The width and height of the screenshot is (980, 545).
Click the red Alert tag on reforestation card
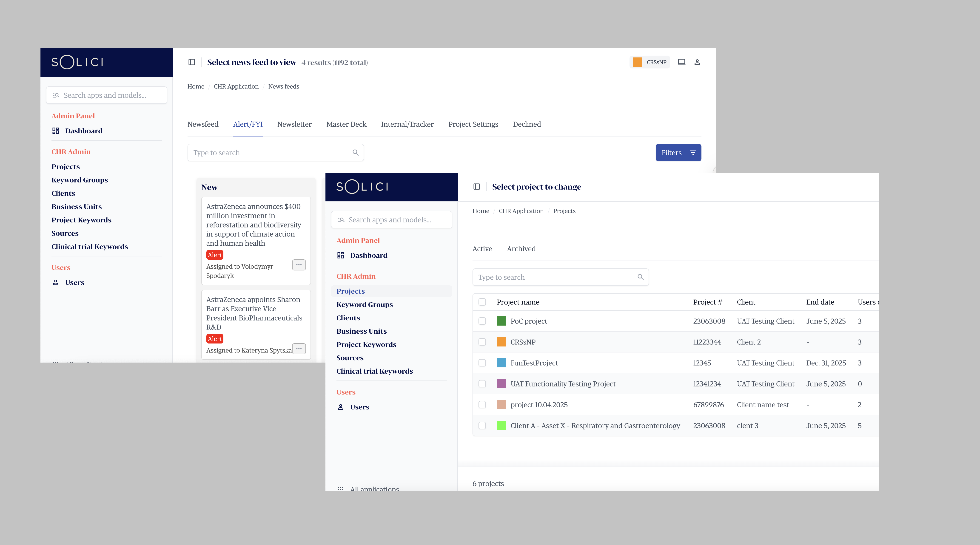coord(215,255)
